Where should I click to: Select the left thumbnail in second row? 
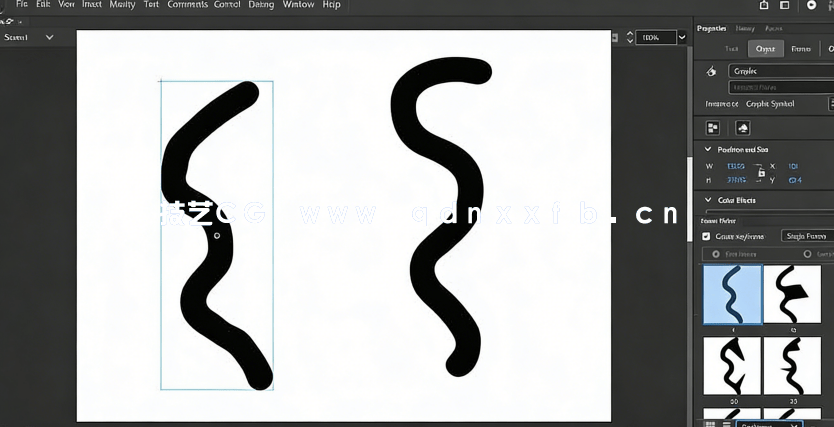point(732,366)
